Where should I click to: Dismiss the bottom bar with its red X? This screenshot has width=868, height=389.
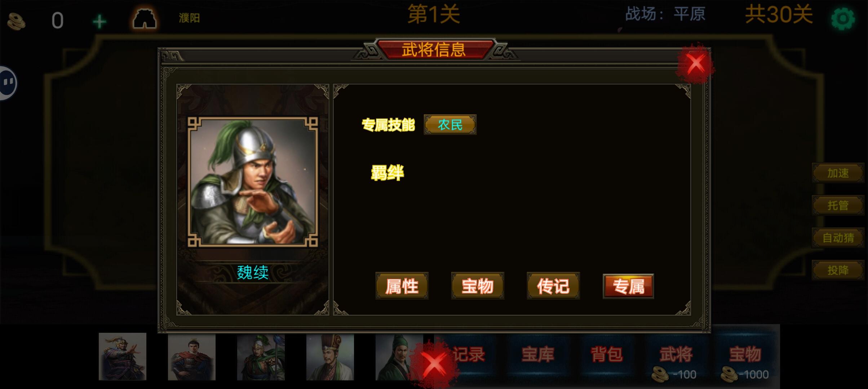tap(434, 365)
